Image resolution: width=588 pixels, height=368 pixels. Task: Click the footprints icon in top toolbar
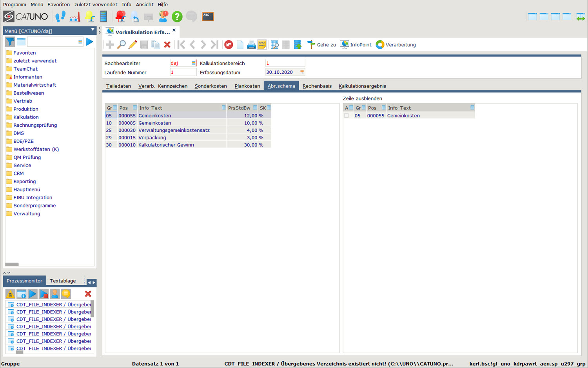click(60, 16)
